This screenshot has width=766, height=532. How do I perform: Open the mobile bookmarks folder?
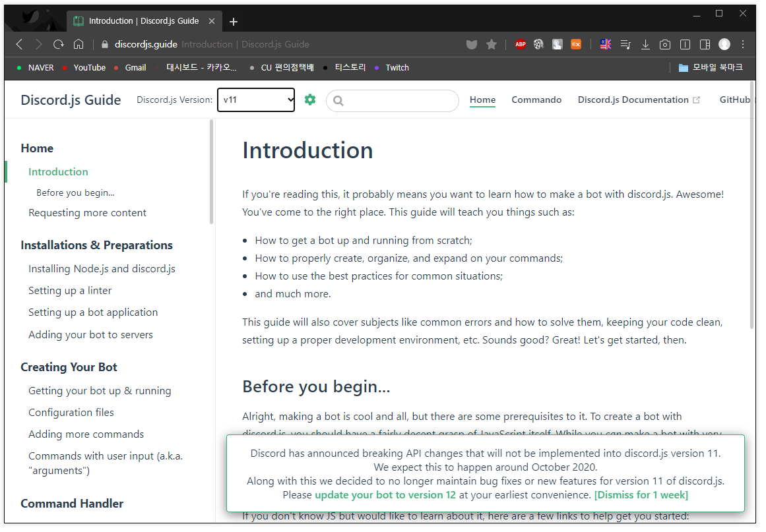point(711,67)
